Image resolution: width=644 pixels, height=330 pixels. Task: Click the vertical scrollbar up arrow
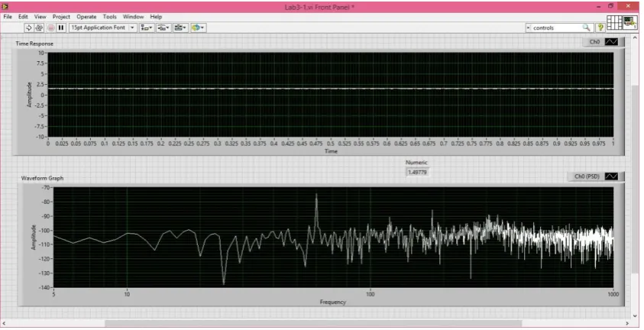(x=636, y=36)
